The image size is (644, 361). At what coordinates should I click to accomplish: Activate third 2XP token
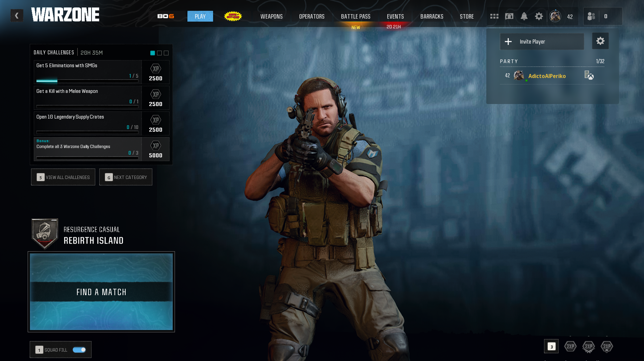[607, 346]
